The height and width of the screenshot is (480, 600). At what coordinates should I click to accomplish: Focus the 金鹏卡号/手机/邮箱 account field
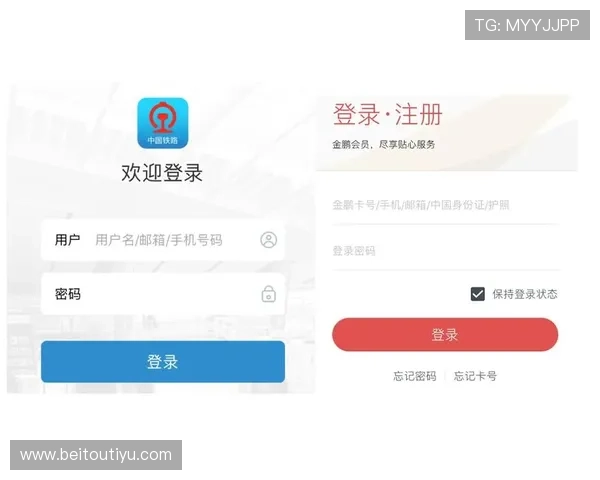(446, 205)
